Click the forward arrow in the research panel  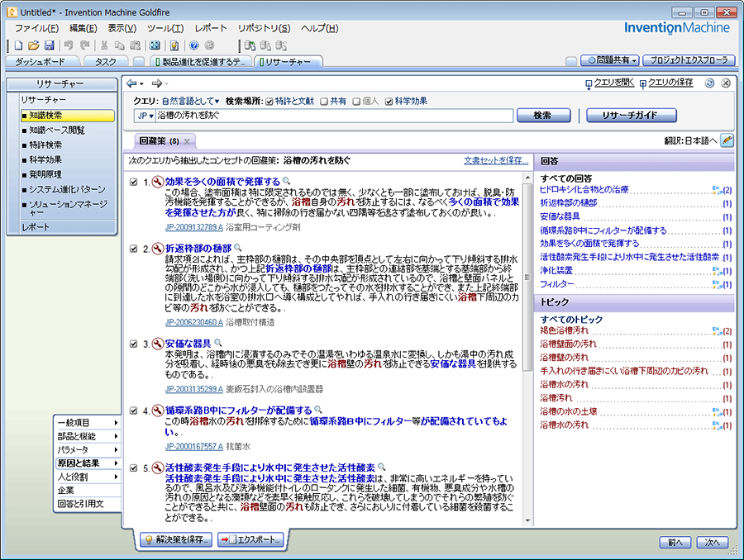click(x=157, y=83)
